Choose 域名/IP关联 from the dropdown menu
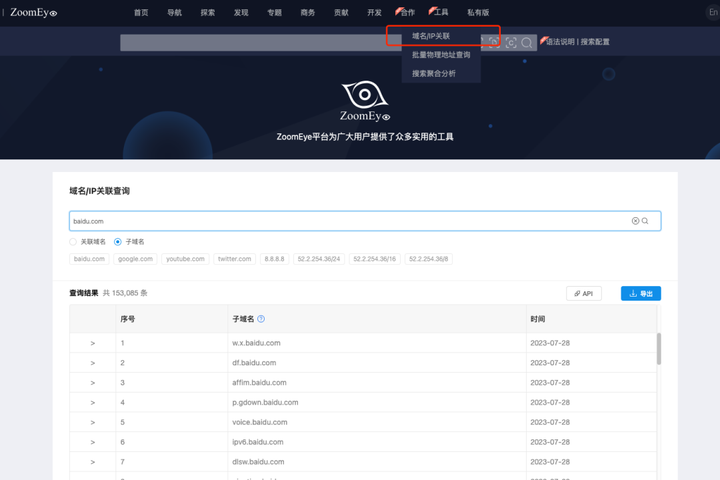720x480 pixels. point(431,36)
